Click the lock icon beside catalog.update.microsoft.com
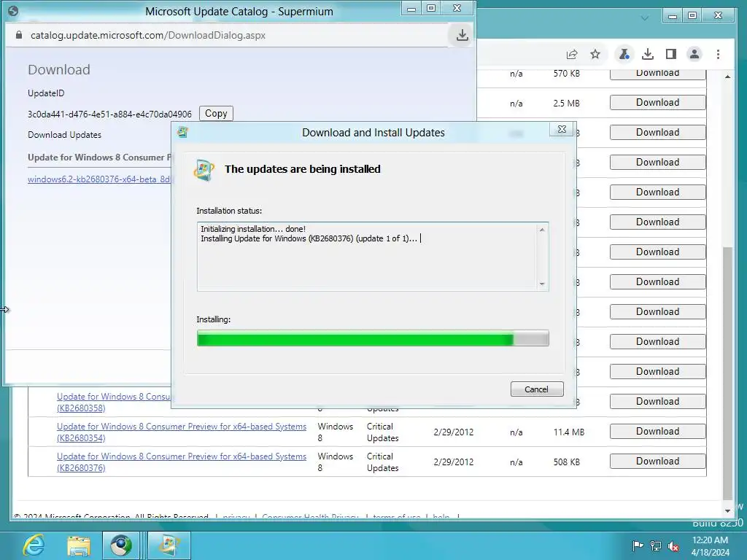This screenshot has height=560, width=747. pyautogui.click(x=19, y=35)
